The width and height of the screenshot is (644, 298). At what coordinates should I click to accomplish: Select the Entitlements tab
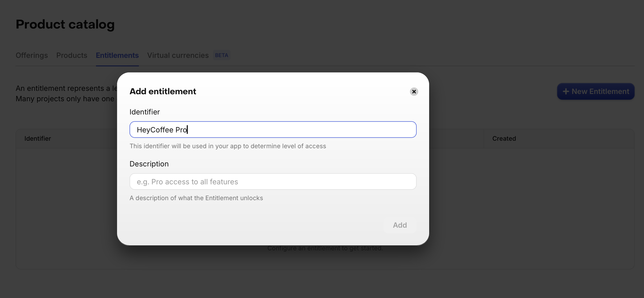click(117, 55)
